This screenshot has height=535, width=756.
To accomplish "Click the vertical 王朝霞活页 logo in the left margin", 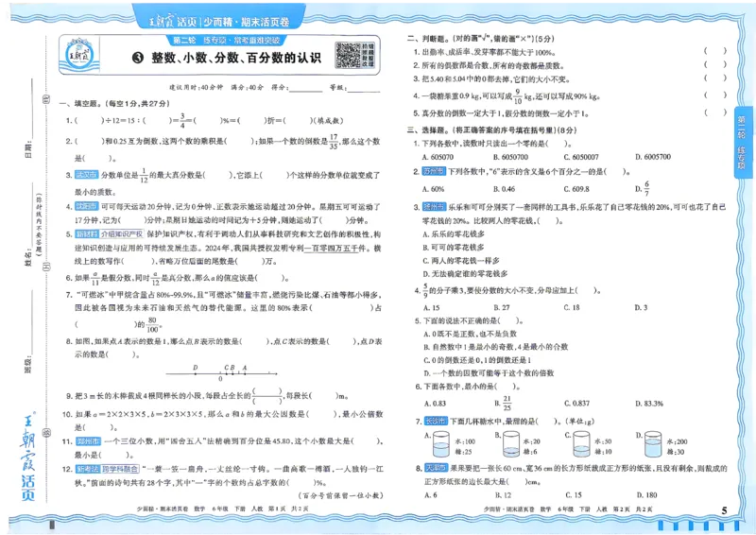I will pyautogui.click(x=27, y=457).
